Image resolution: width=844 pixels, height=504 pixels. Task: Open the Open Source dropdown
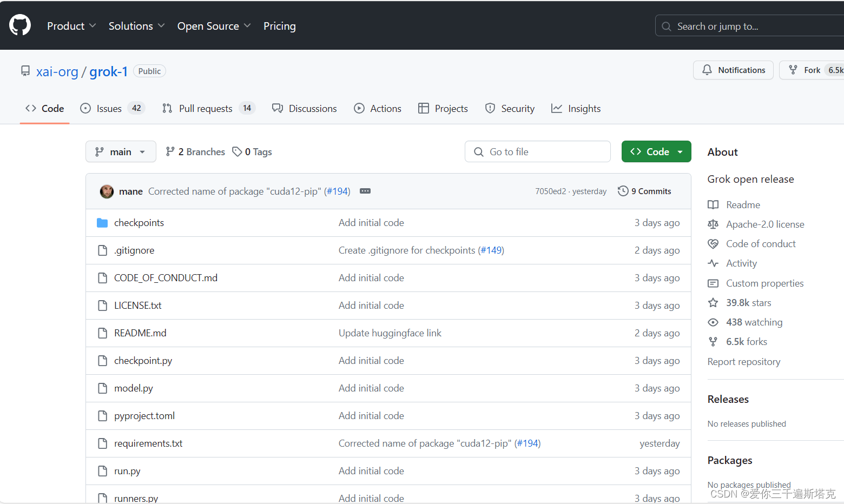(214, 26)
